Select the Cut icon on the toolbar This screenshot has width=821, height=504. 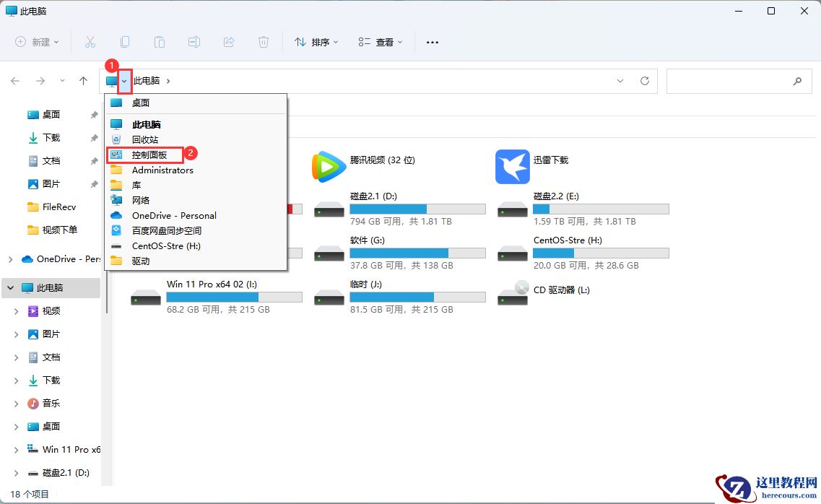click(90, 42)
